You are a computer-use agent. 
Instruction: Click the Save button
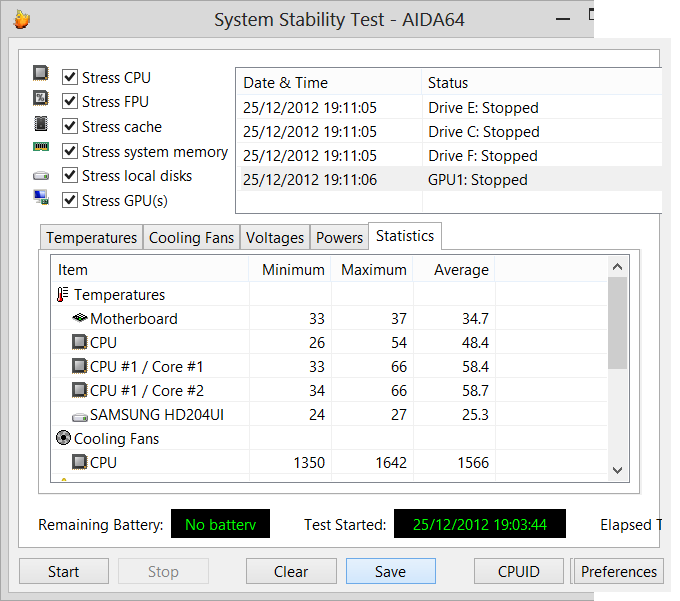[x=390, y=572]
